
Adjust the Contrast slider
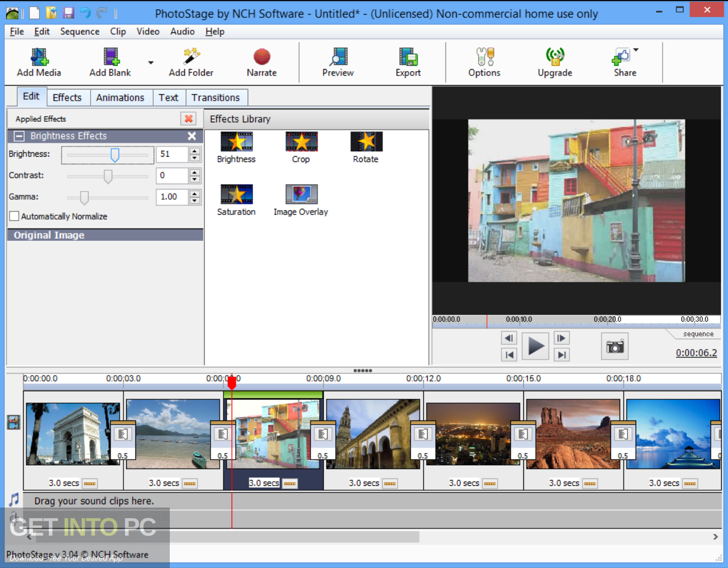(x=108, y=176)
